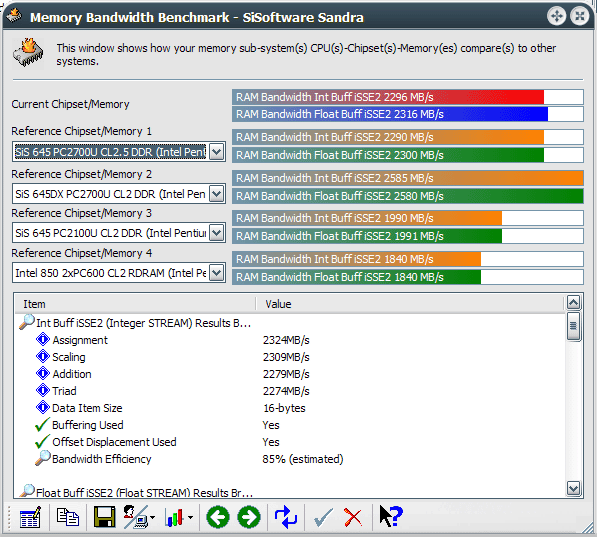Screen dimensions: 597x537
Task: Click Offset Displacement Used green checkmark icon
Action: [x=42, y=441]
